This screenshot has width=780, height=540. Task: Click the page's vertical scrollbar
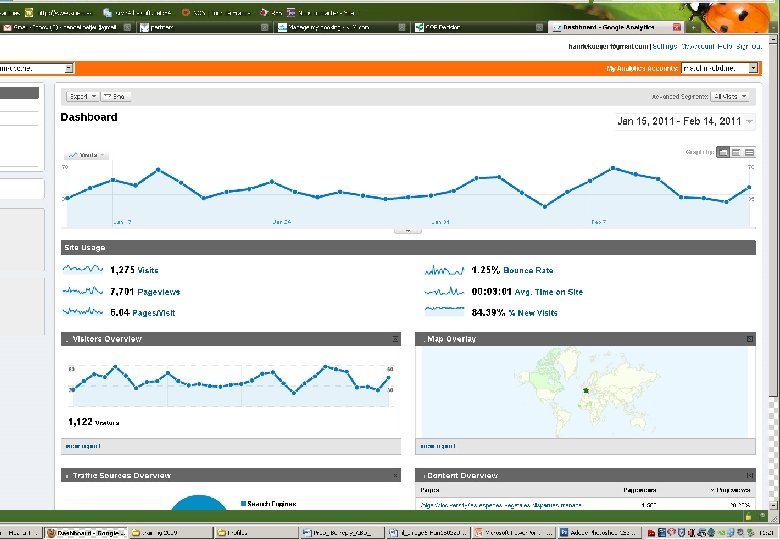[773, 269]
